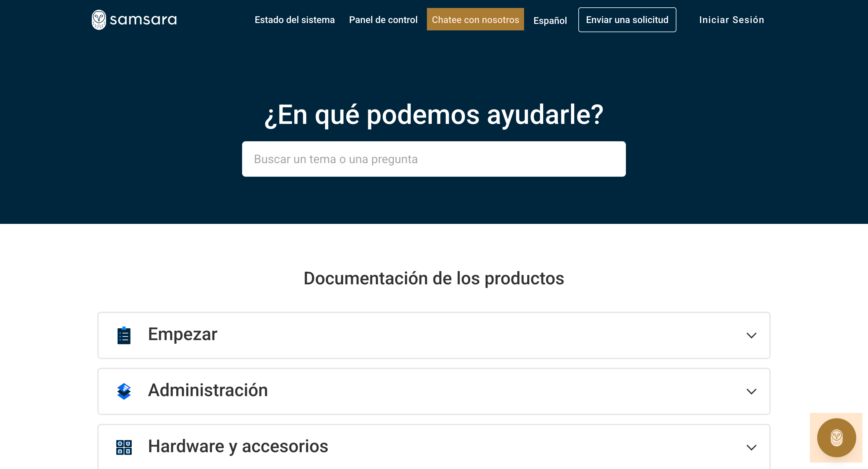
Task: Click the Samsara wordmark in header
Action: pos(143,20)
